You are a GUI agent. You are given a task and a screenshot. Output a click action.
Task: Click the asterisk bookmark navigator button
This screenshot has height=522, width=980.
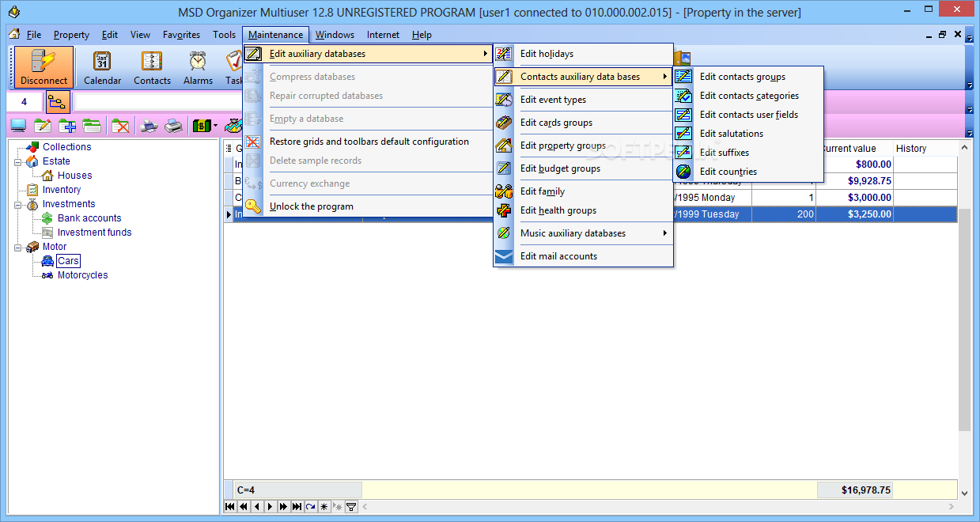(x=324, y=506)
